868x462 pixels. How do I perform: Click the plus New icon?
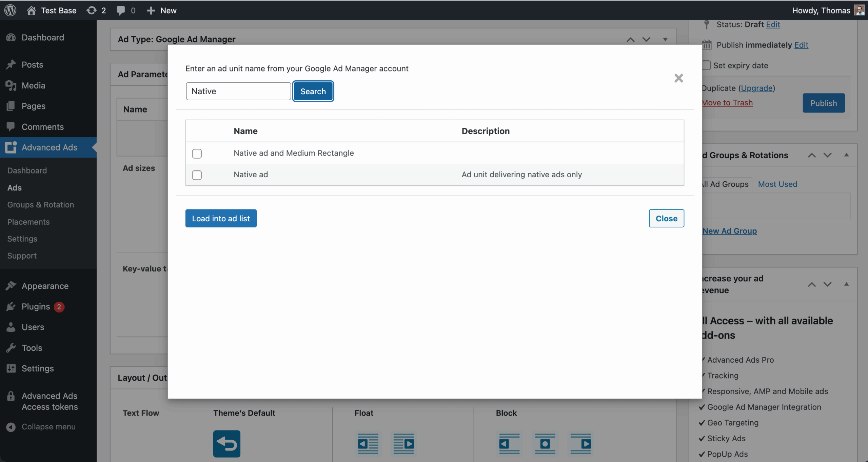click(x=151, y=11)
